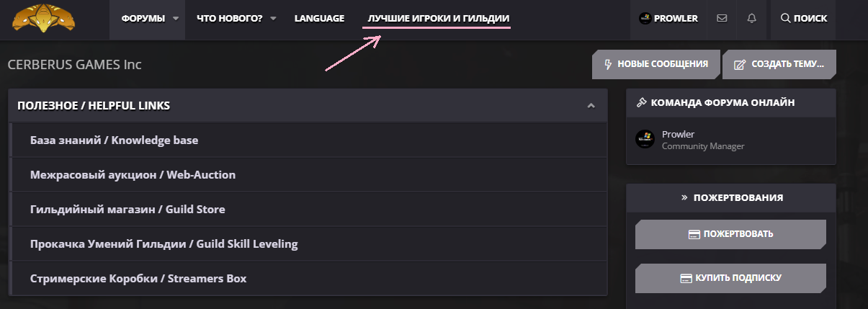Open the inbox envelope icon
This screenshot has width=868, height=309.
[x=722, y=19]
